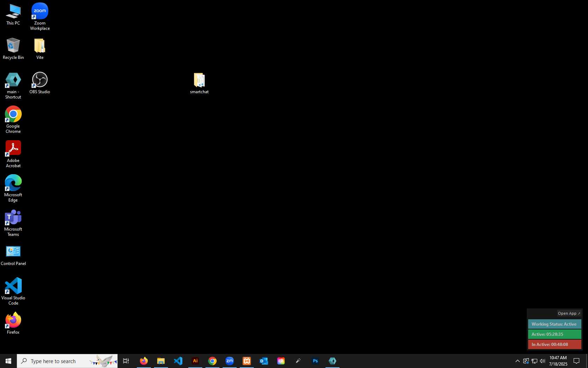Select the Microsoft Edge desktop shortcut
The height and width of the screenshot is (368, 588).
[x=13, y=189]
